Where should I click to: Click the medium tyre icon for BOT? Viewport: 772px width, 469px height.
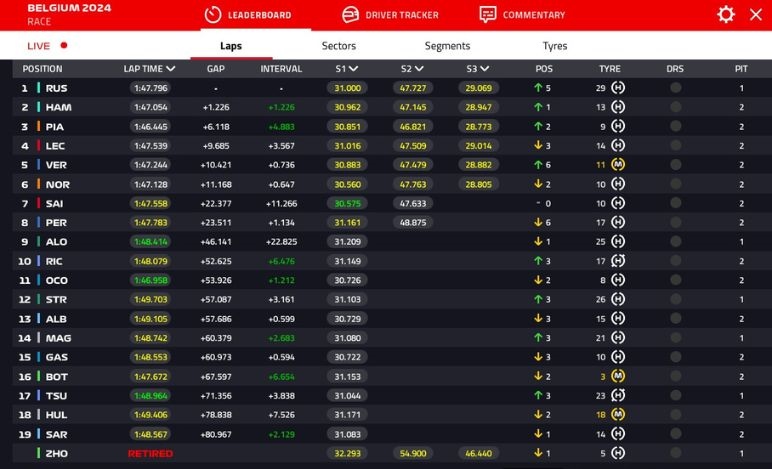(617, 376)
